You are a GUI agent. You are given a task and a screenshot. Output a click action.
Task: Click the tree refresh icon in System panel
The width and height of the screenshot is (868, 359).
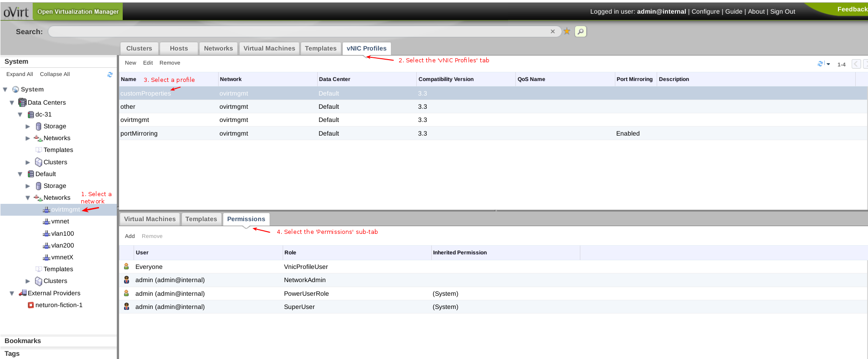click(110, 75)
